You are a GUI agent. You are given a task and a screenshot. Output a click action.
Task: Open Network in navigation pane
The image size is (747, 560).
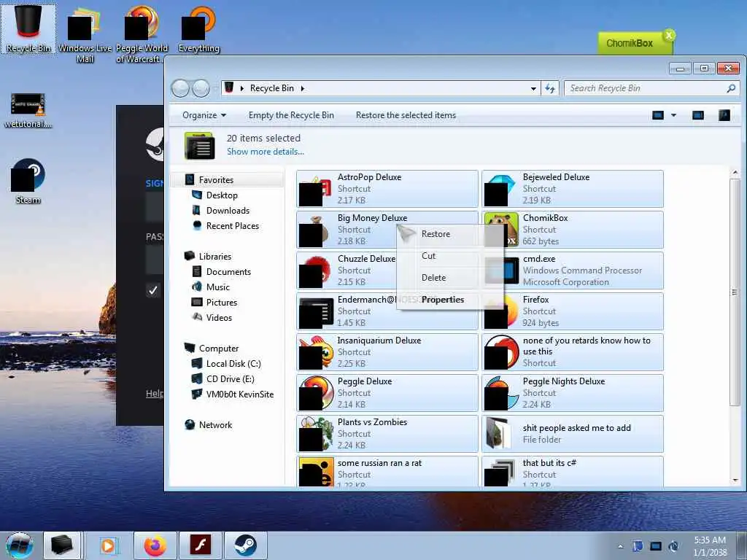(x=215, y=425)
